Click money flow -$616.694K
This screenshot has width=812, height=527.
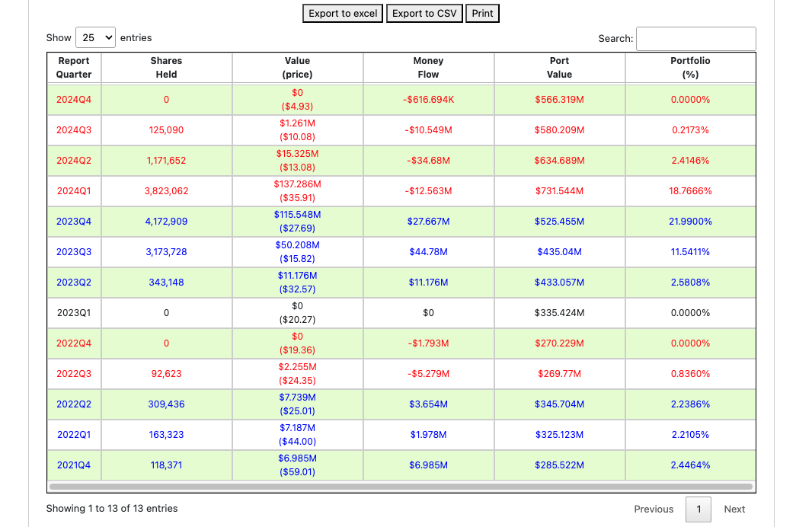(428, 100)
